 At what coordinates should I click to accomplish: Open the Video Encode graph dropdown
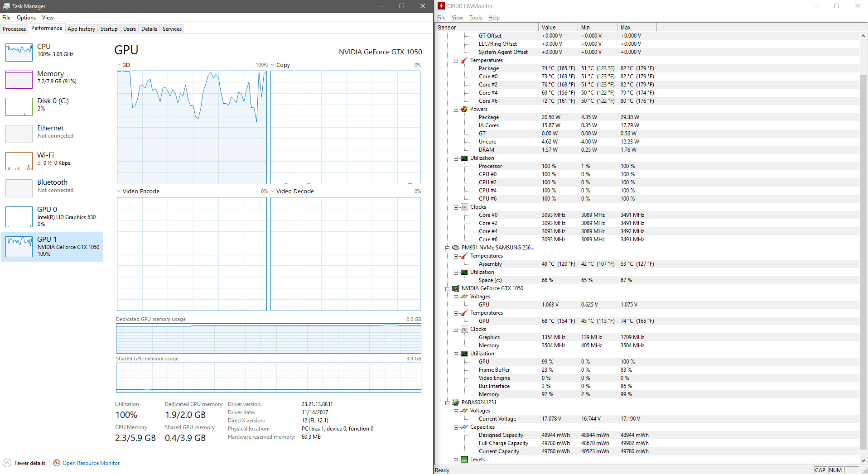coord(119,191)
